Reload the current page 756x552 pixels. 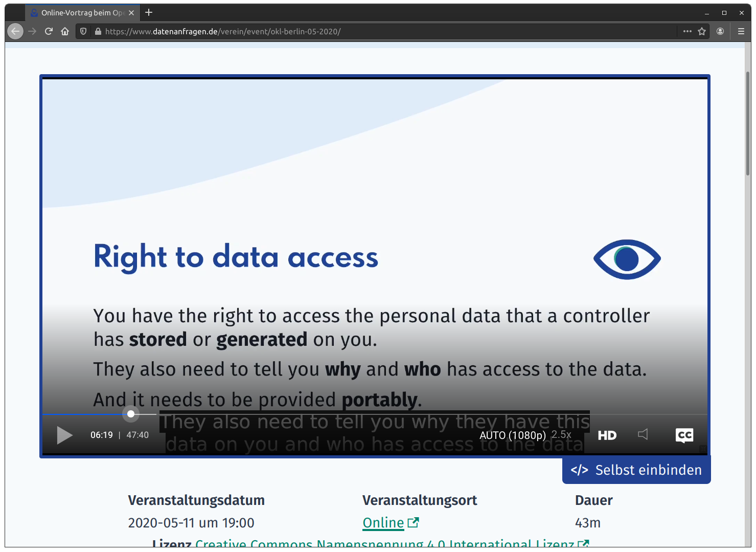click(x=49, y=31)
